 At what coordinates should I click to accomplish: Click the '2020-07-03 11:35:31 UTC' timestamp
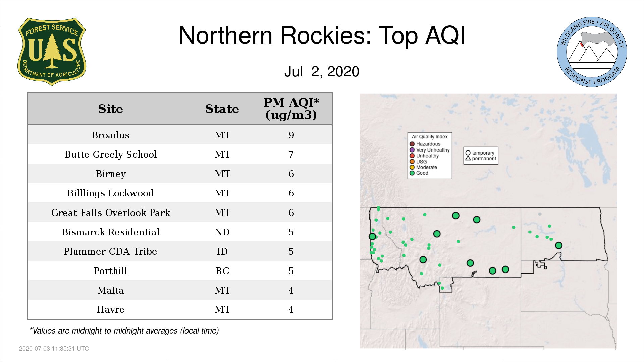point(54,349)
